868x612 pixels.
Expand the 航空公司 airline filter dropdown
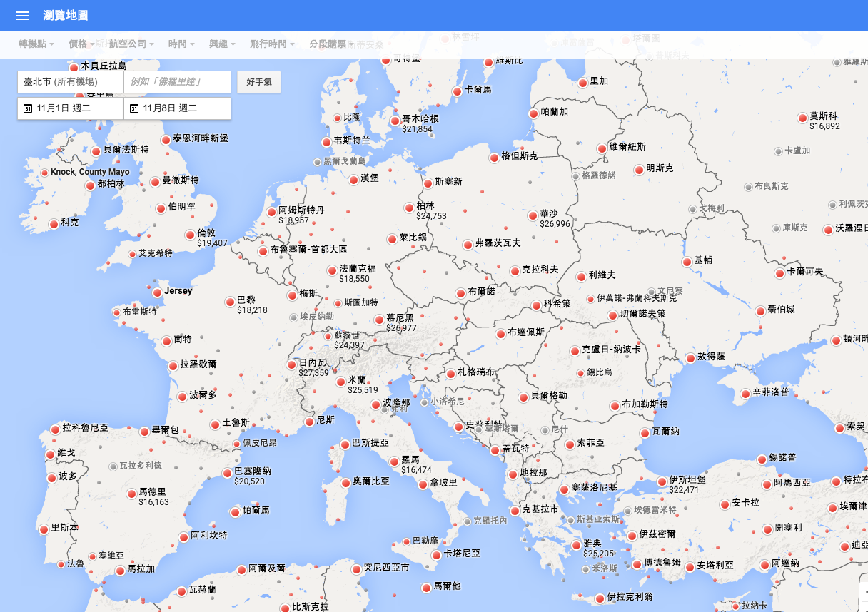click(131, 44)
